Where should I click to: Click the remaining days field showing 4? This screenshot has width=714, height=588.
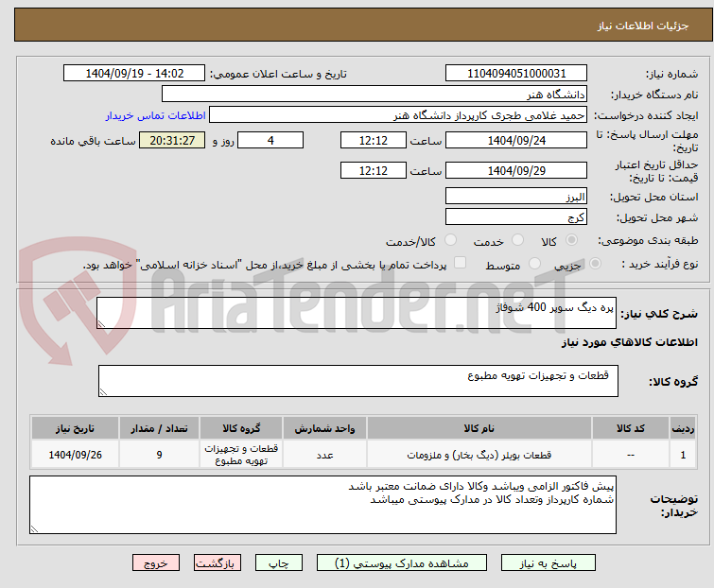tap(270, 140)
